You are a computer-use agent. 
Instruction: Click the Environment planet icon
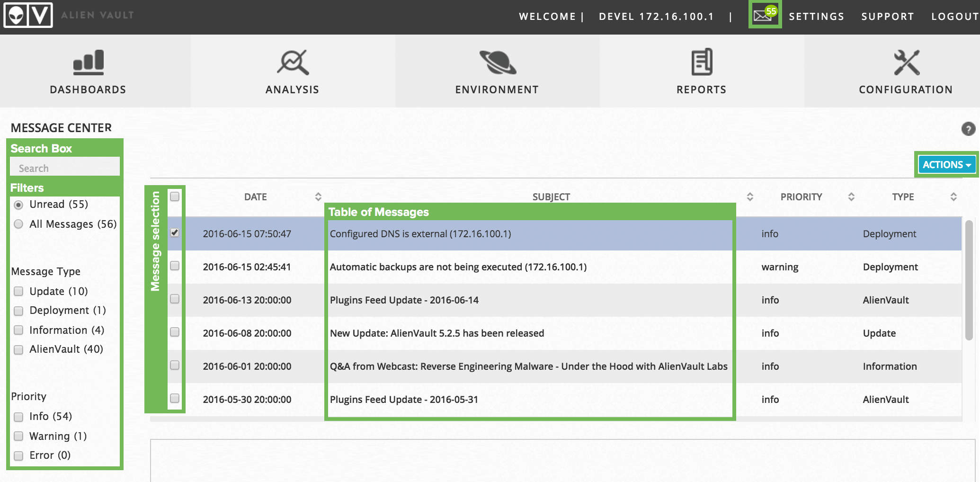(497, 62)
